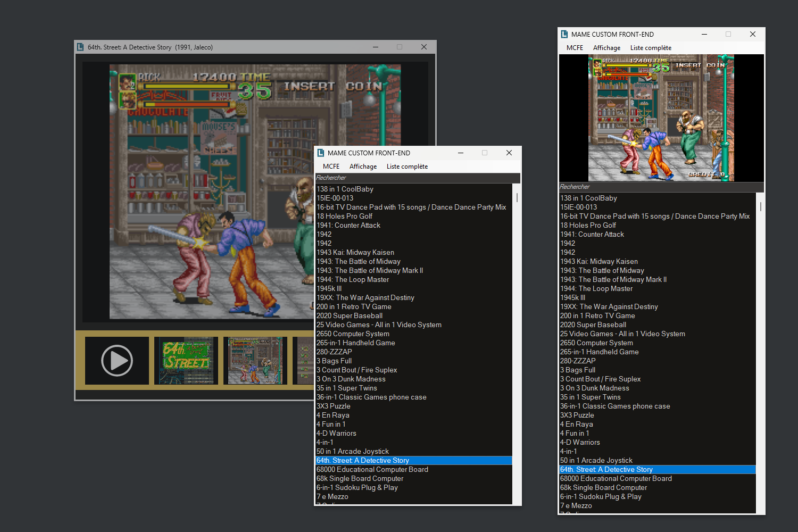Select "265-in-1 Handheld Game" in right window list

tap(657, 352)
